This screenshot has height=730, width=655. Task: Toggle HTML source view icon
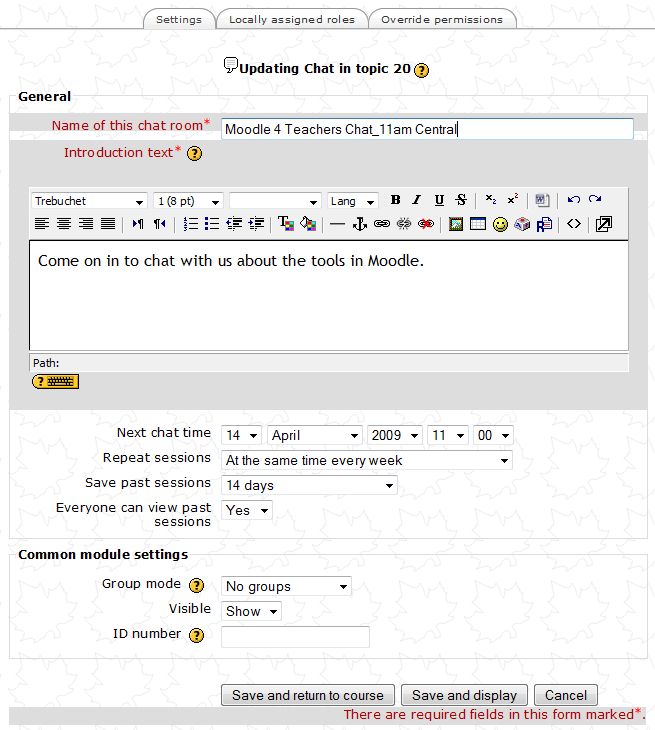(574, 224)
